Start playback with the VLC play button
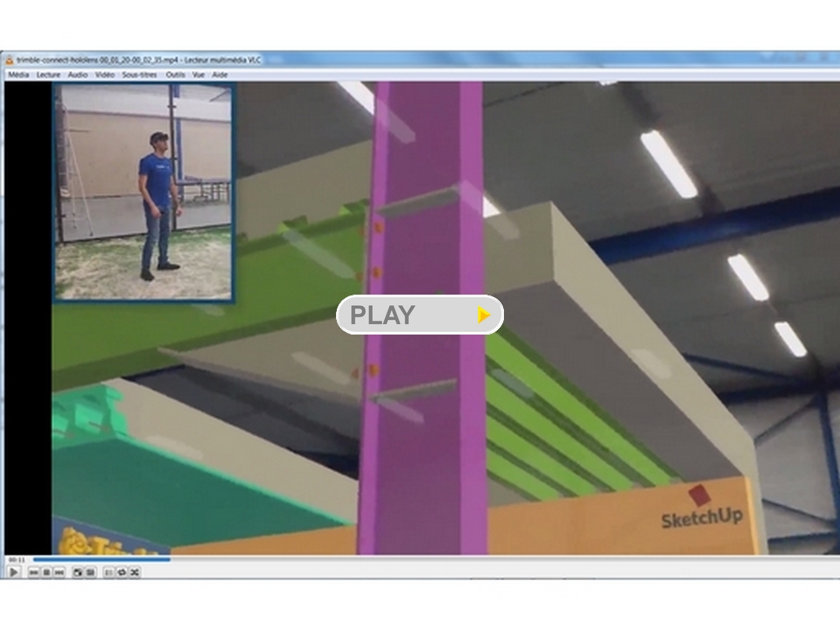The width and height of the screenshot is (840, 630). point(14,573)
